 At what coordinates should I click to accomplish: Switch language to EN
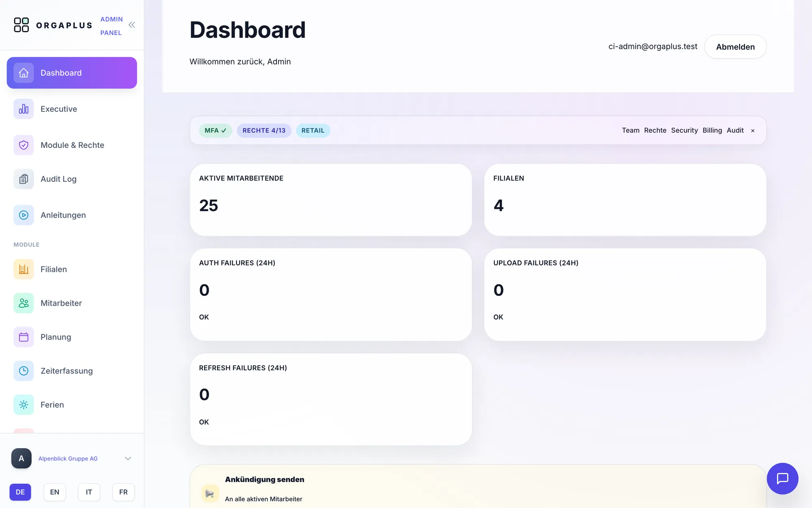pyautogui.click(x=54, y=492)
